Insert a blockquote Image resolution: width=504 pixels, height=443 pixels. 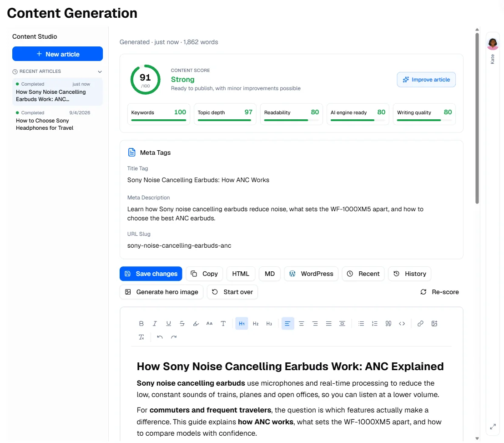388,323
